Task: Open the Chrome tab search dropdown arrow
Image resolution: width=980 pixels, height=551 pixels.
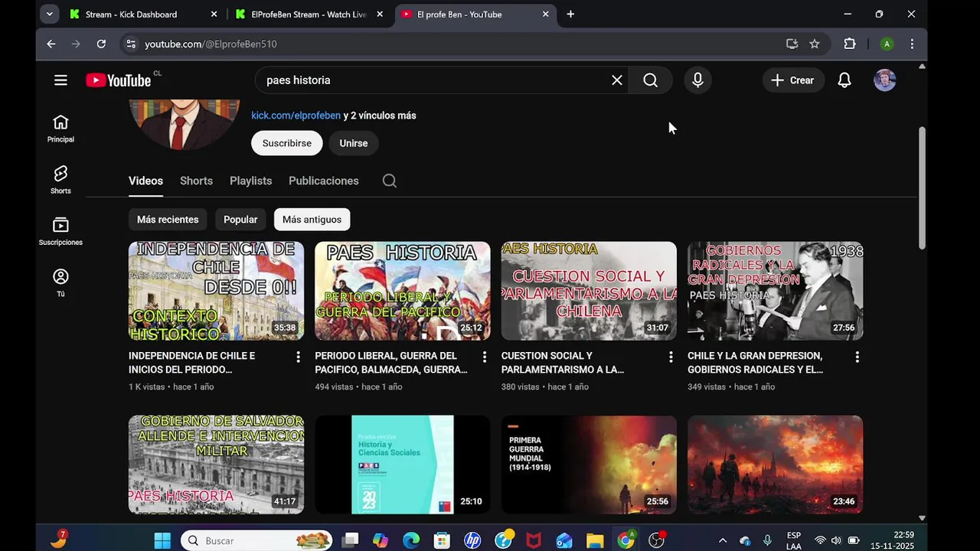Action: (x=49, y=14)
